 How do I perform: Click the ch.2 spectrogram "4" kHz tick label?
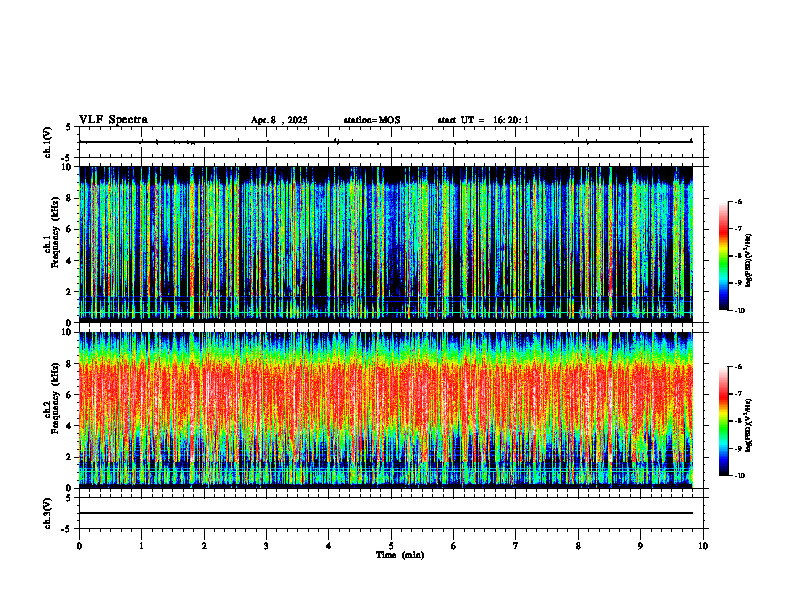tap(70, 426)
